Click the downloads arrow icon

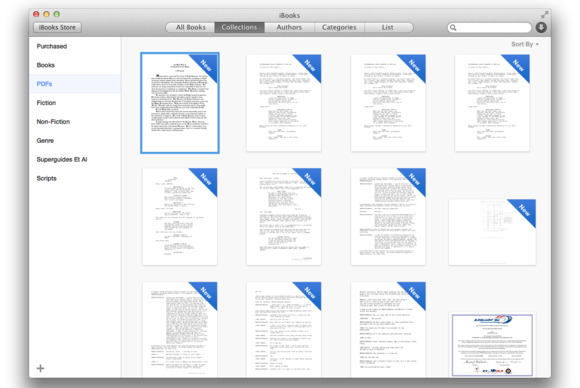(x=541, y=27)
